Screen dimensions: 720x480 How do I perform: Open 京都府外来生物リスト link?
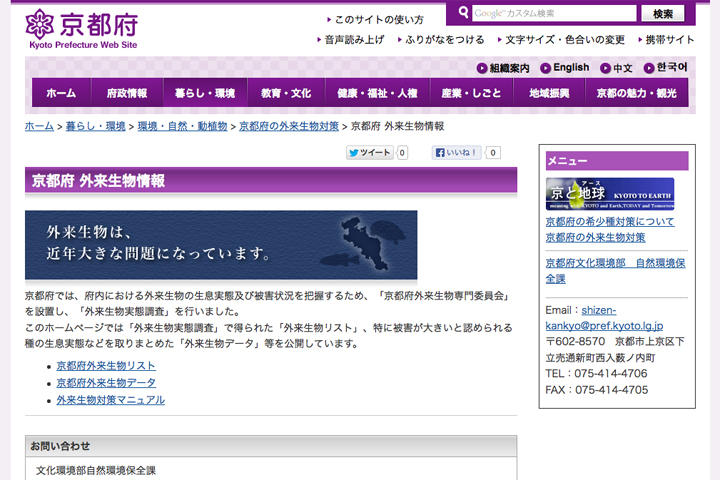tap(106, 366)
